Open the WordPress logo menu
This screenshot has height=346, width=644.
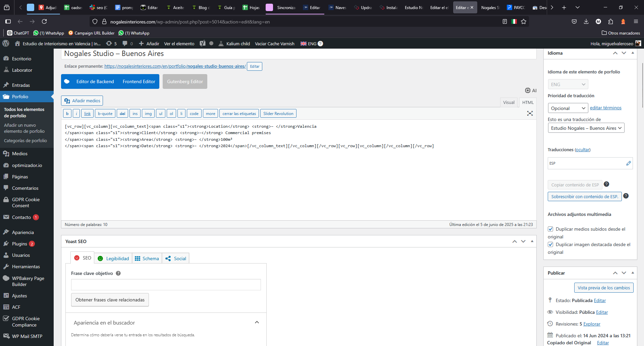(x=6, y=44)
